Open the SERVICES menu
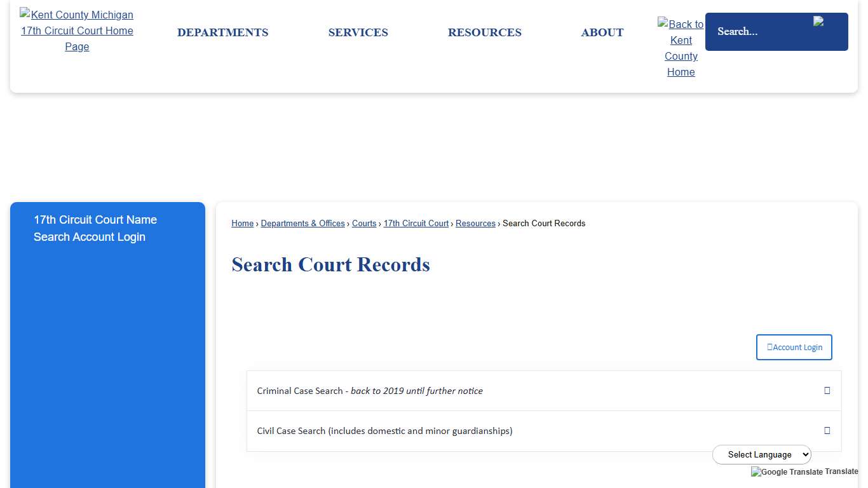This screenshot has height=488, width=868. pos(358,32)
